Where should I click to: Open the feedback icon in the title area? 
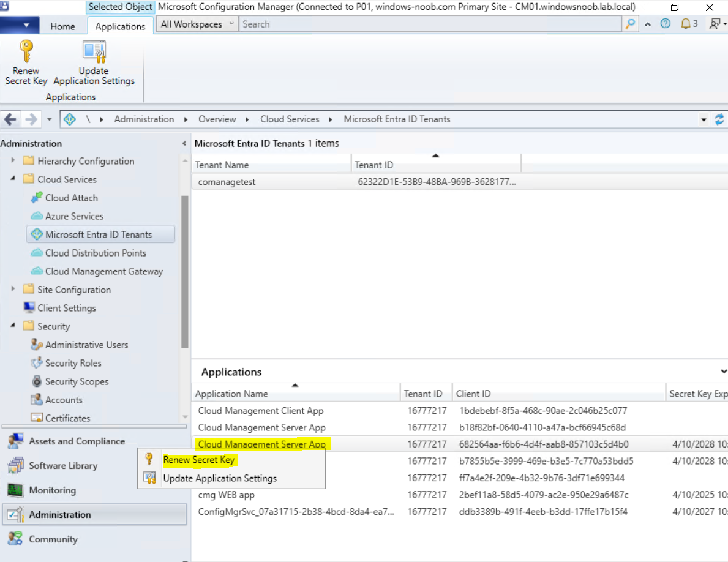click(715, 24)
